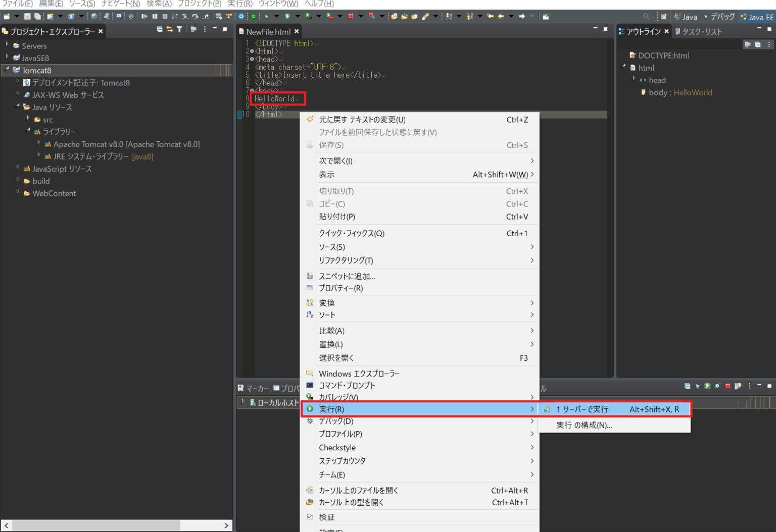Image resolution: width=776 pixels, height=532 pixels.
Task: Click the Search magnifier icon
Action: coord(647,17)
